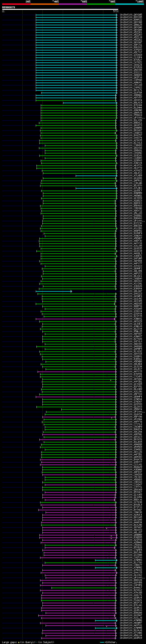Open hit UniRef100_A9PJS1
The height and width of the screenshot is (644, 146).
[x=131, y=45]
